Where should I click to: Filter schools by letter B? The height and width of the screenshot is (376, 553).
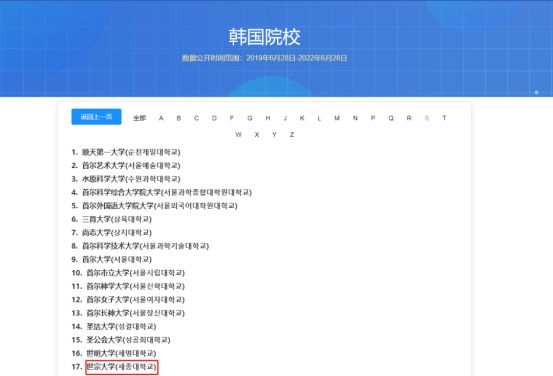coord(179,118)
